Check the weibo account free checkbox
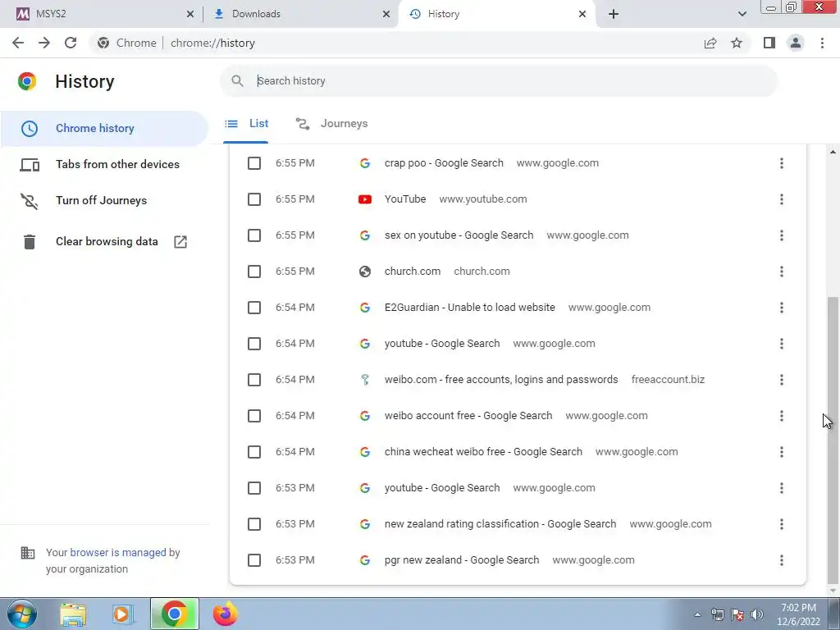Screen dimensions: 840x630 tap(254, 416)
